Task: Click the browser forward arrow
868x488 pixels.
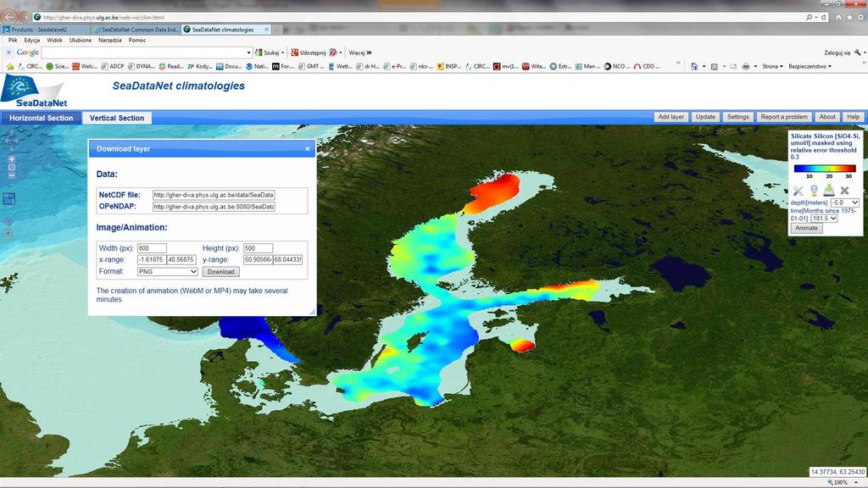Action: tap(24, 17)
